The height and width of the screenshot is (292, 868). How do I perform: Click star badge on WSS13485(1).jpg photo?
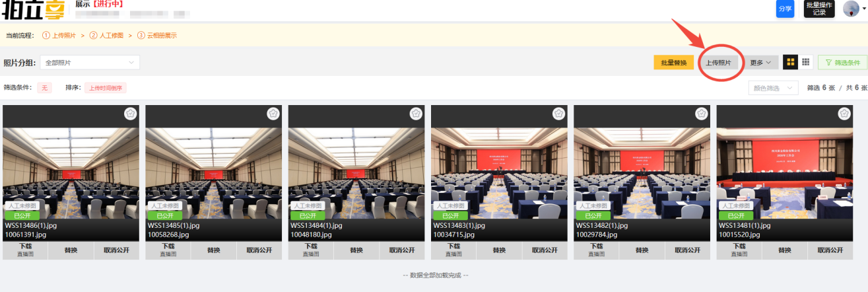tap(273, 114)
